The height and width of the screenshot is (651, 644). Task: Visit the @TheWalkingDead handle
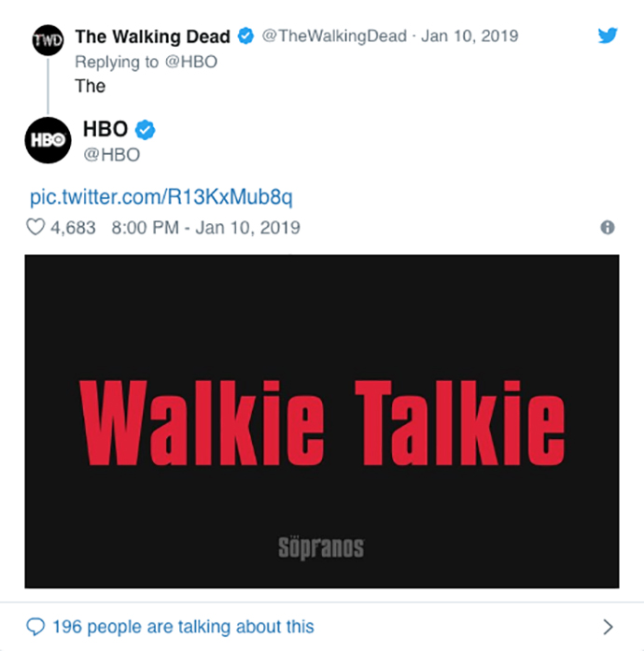point(334,36)
